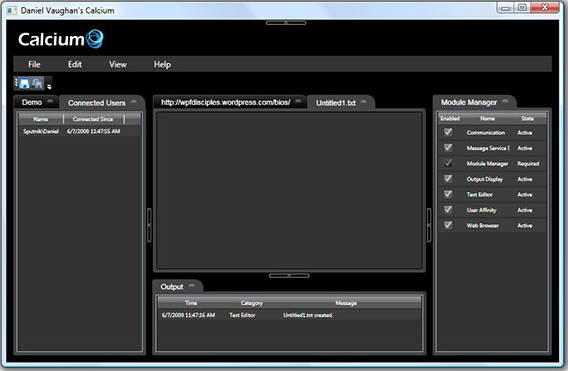568x371 pixels.
Task: Collapse the top banner with the expander grip
Action: (x=286, y=22)
